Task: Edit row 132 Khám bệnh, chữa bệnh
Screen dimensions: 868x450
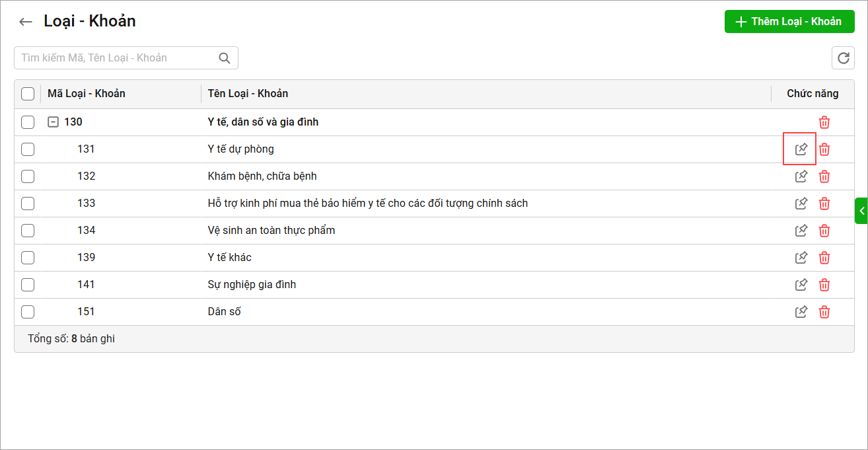Action: (801, 176)
